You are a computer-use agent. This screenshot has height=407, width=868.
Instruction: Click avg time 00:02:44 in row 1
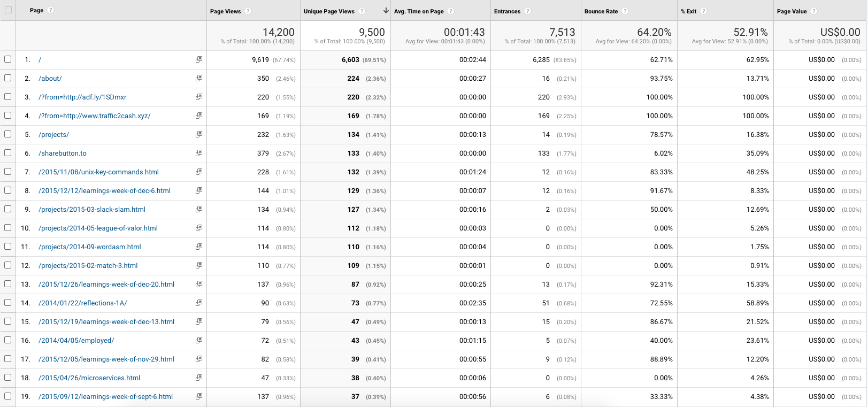[473, 60]
